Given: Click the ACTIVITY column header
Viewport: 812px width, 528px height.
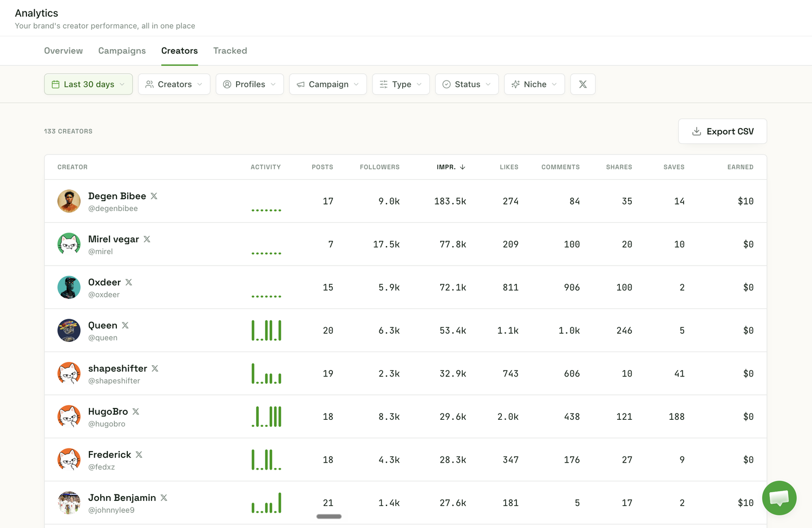Looking at the screenshot, I should tap(266, 167).
